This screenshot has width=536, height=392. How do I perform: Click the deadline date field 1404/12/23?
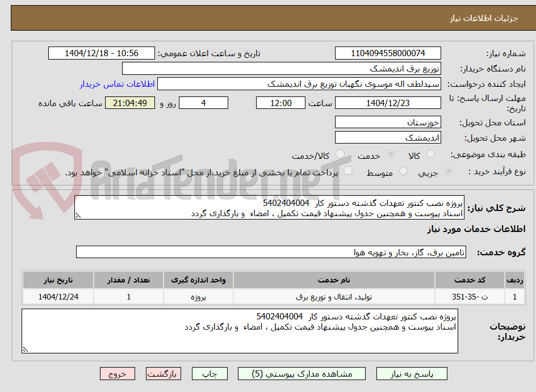(x=388, y=103)
